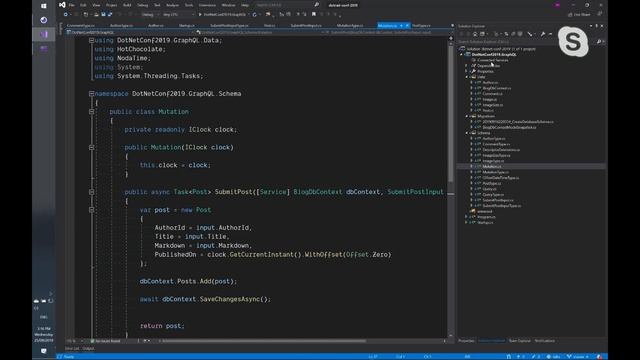Viewport: 640px width, 360px height.
Task: Switch to the MutationType.cs tab
Action: 350,25
